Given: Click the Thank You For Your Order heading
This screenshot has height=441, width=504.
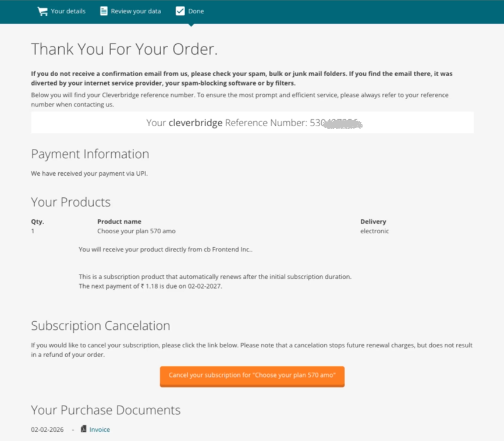Looking at the screenshot, I should pyautogui.click(x=124, y=49).
